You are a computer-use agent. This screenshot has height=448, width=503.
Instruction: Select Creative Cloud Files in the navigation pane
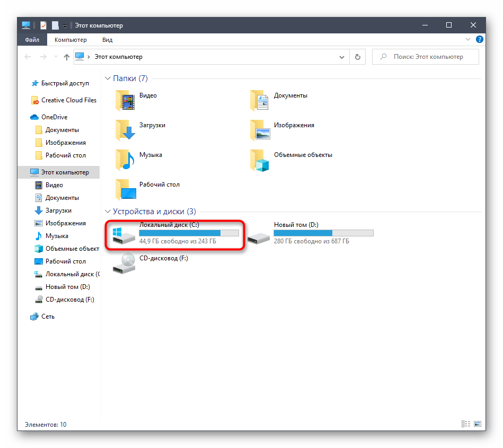pyautogui.click(x=68, y=100)
